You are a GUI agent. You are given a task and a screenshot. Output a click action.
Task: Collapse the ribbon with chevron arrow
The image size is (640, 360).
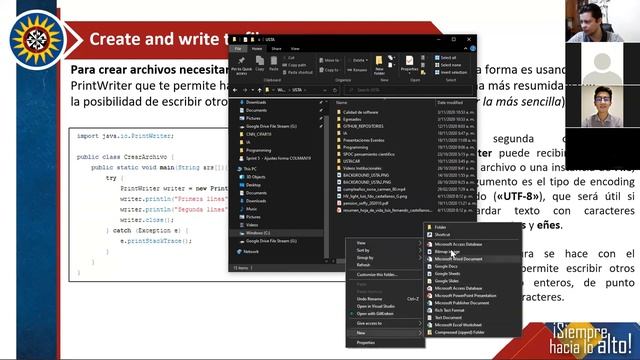(x=465, y=49)
